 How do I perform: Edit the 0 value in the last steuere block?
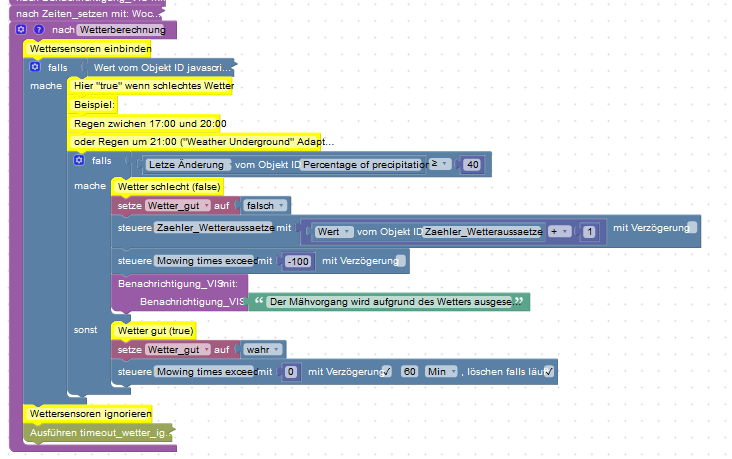click(x=290, y=372)
